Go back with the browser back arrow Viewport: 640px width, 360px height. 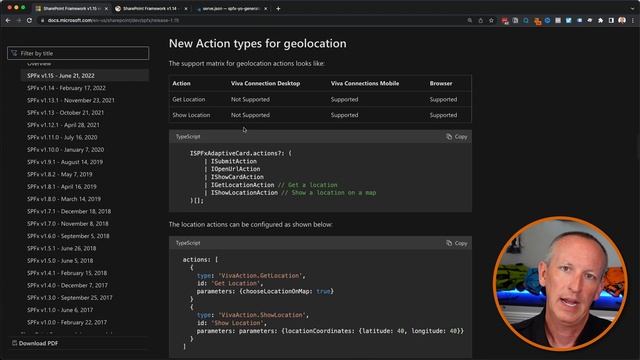(8, 20)
